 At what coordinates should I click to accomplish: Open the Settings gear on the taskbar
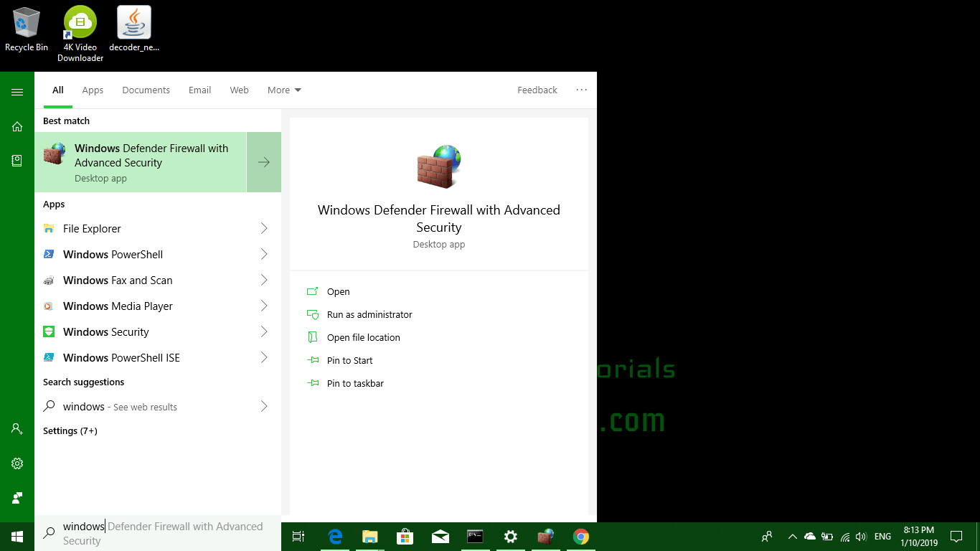coord(510,537)
